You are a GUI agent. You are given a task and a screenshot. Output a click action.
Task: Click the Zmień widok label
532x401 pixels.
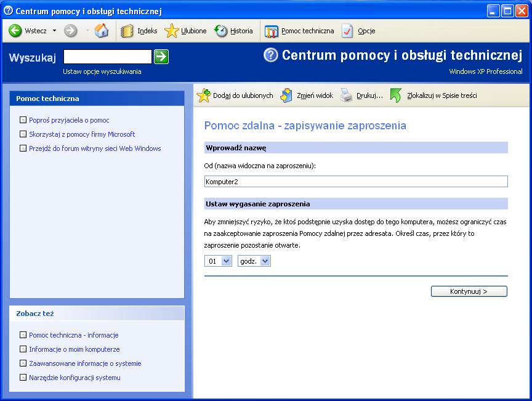(x=315, y=95)
